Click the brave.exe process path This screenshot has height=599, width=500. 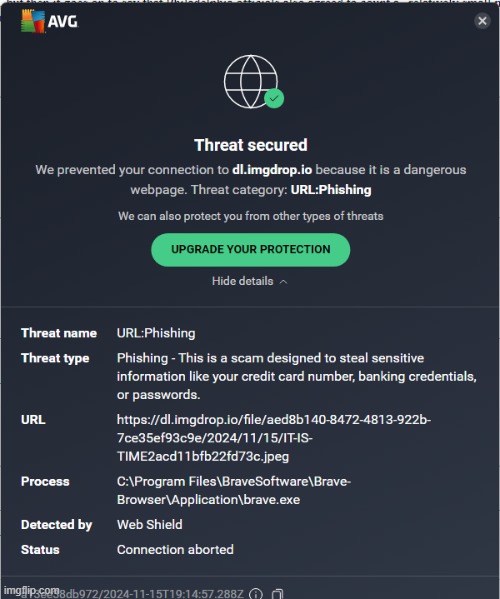point(234,491)
